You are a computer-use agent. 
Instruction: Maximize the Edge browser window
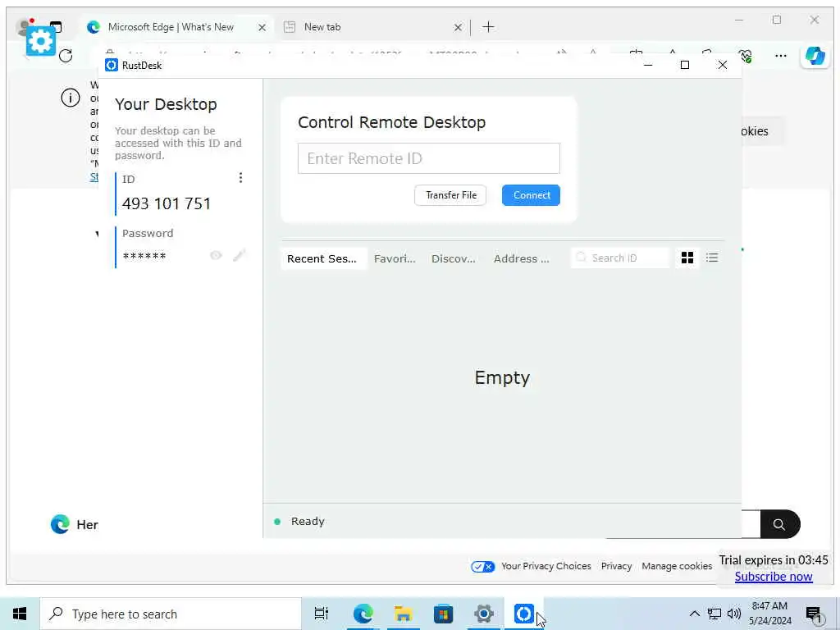777,21
